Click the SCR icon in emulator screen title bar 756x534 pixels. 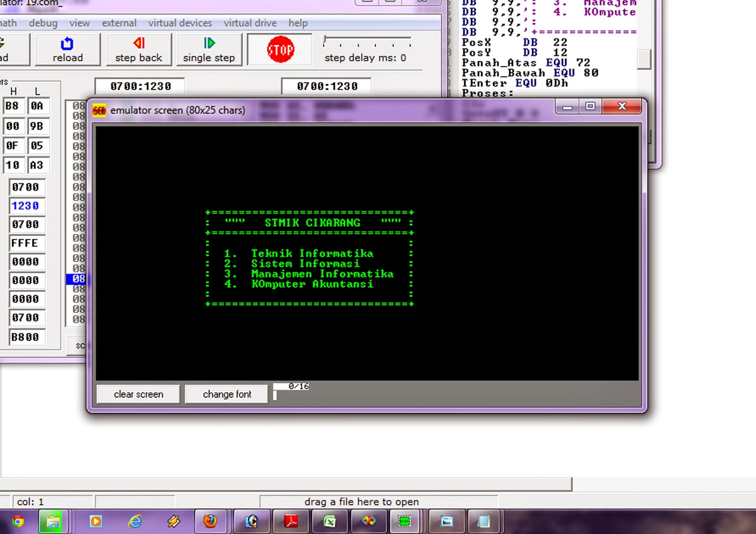(x=99, y=110)
